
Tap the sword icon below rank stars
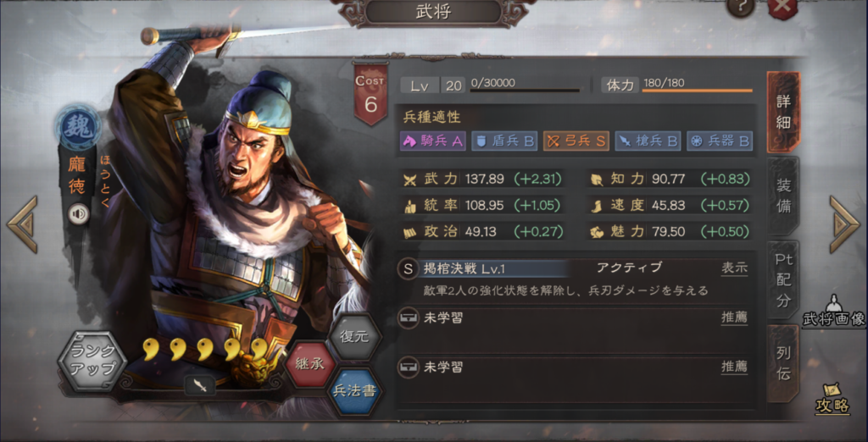[x=200, y=385]
